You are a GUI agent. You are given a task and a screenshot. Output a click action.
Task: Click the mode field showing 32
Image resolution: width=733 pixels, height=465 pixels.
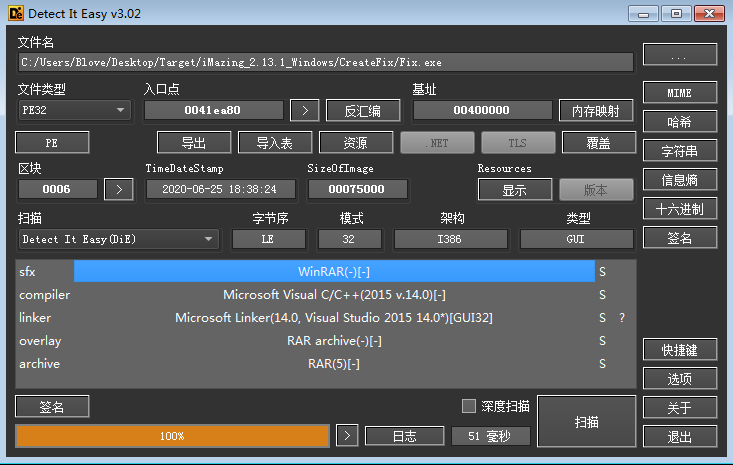(x=350, y=239)
